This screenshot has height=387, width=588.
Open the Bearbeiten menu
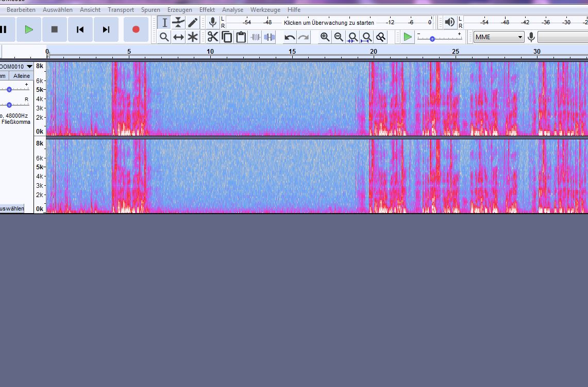pos(21,10)
